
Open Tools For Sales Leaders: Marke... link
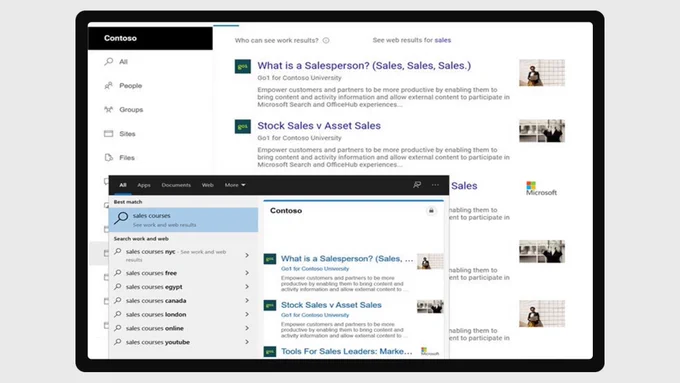347,351
